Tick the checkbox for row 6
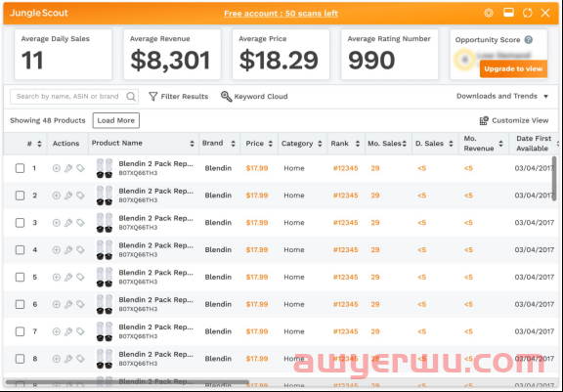 [20, 304]
